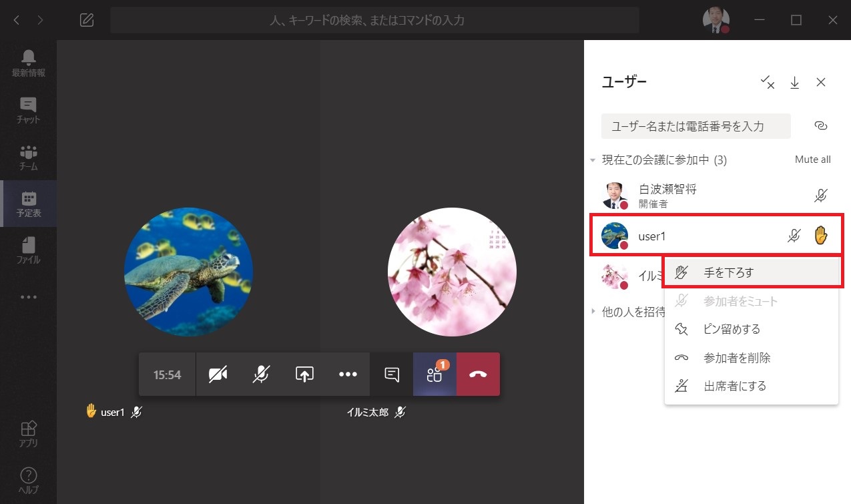The height and width of the screenshot is (504, 851).
Task: Open the Files (ファイル) sidebar icon
Action: tap(28, 250)
